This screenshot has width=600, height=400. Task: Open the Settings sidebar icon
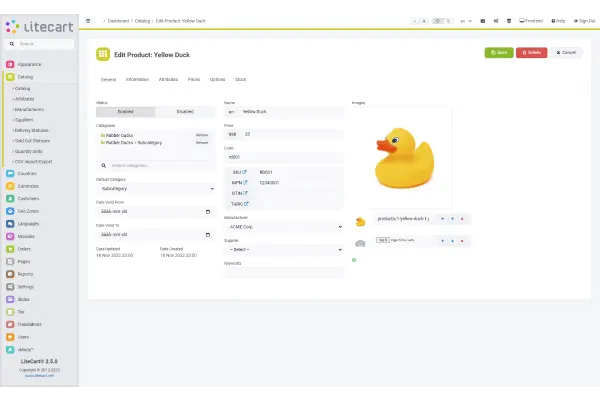(x=10, y=286)
